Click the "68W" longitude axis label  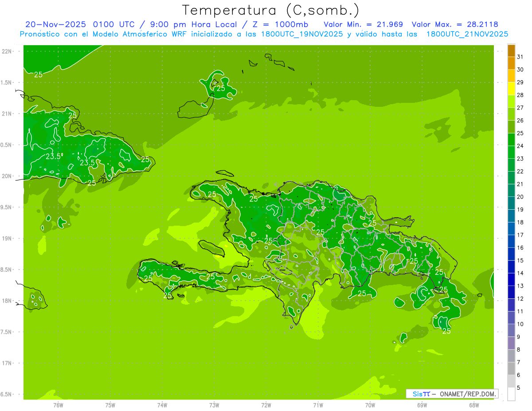pos(474,405)
